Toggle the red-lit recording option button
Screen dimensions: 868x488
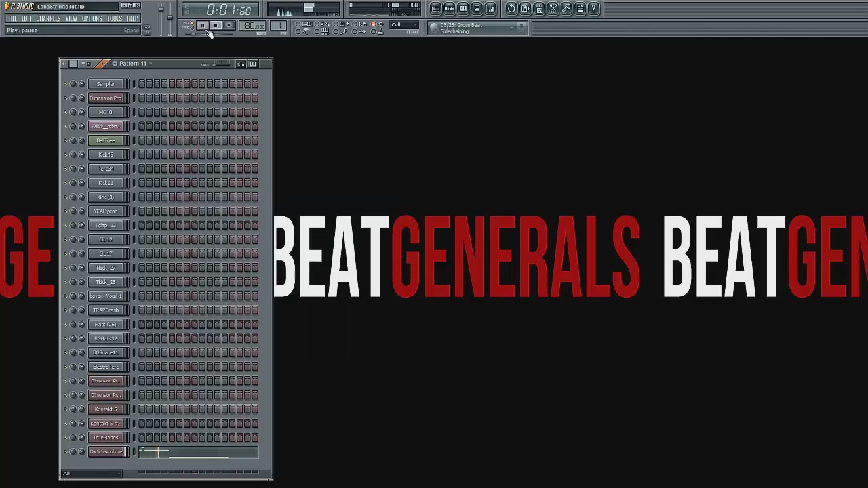[x=373, y=24]
